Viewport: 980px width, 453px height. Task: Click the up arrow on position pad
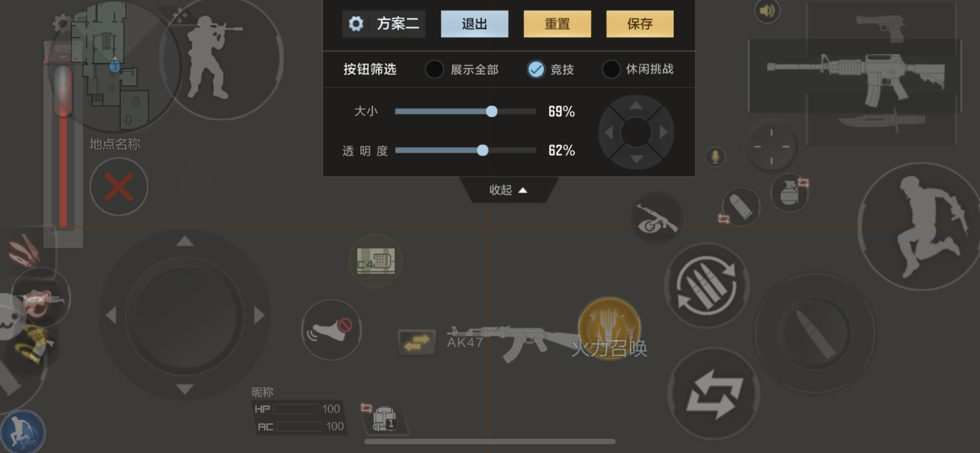[x=635, y=106]
